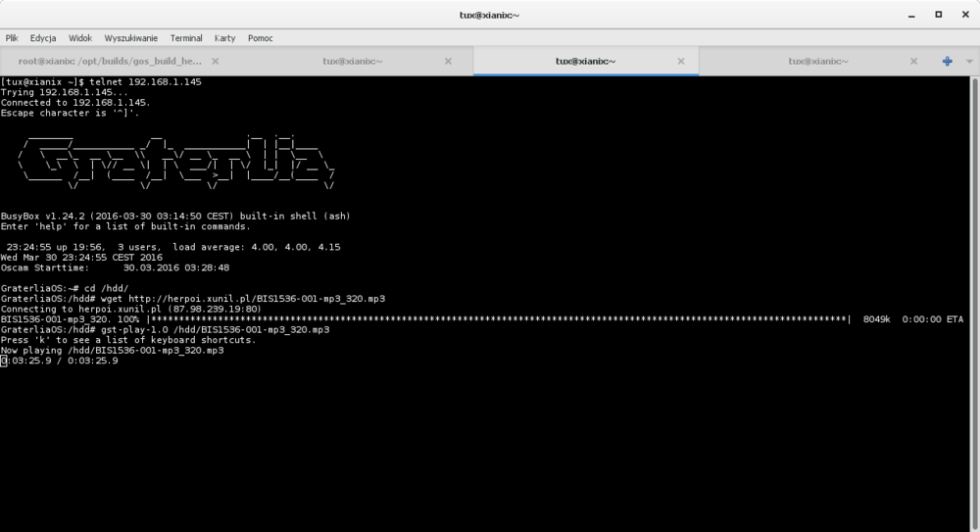Open the Widok menu
The image size is (980, 532).
point(80,38)
